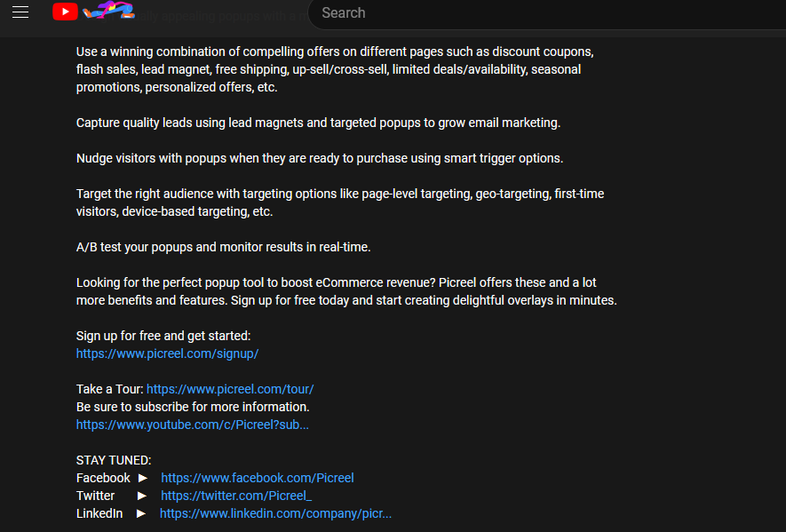The width and height of the screenshot is (786, 532).
Task: Click 'Sign up for free and get started:' text
Action: click(x=163, y=336)
